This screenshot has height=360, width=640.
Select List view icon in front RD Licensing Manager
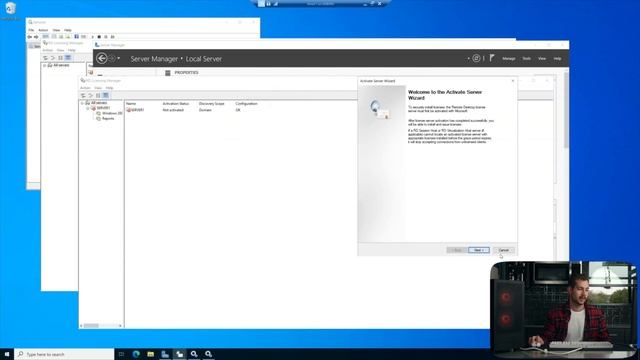[x=98, y=95]
